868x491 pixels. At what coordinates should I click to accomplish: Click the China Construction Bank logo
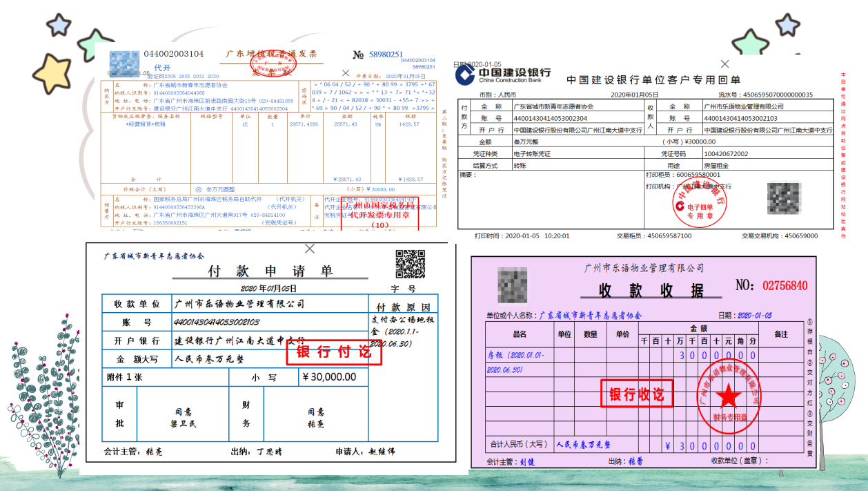coord(503,74)
